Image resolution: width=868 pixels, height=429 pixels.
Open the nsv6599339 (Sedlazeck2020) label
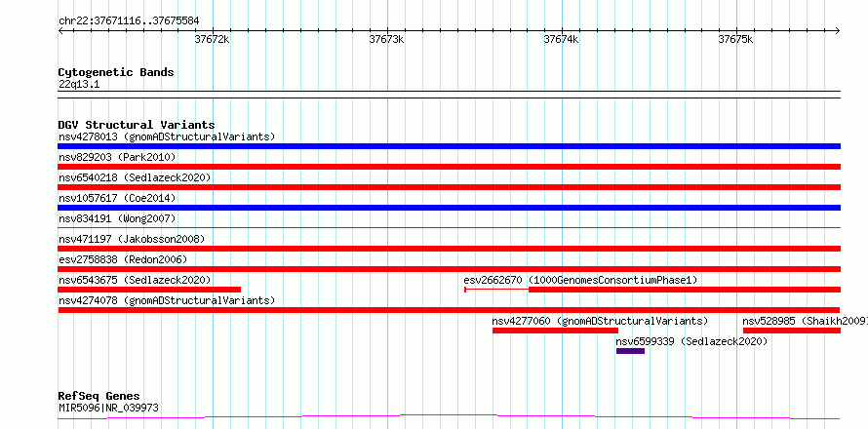[692, 341]
